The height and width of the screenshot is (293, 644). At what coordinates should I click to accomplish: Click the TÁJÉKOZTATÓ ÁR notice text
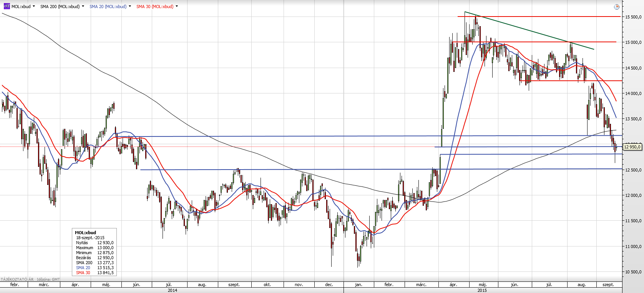point(17,279)
